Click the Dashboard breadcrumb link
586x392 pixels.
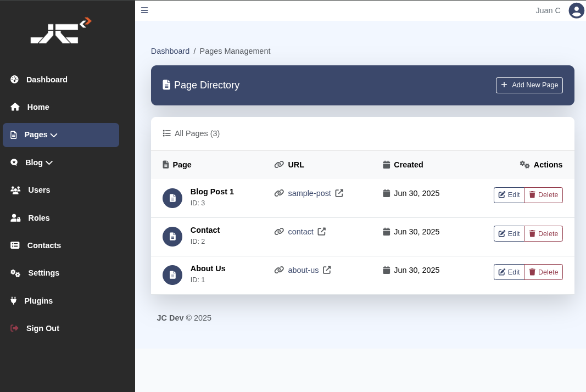tap(170, 51)
